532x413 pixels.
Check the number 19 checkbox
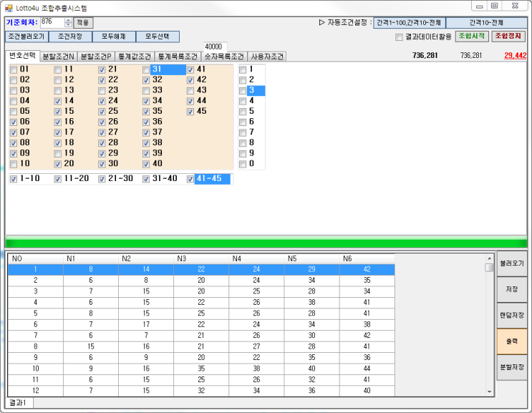58,154
